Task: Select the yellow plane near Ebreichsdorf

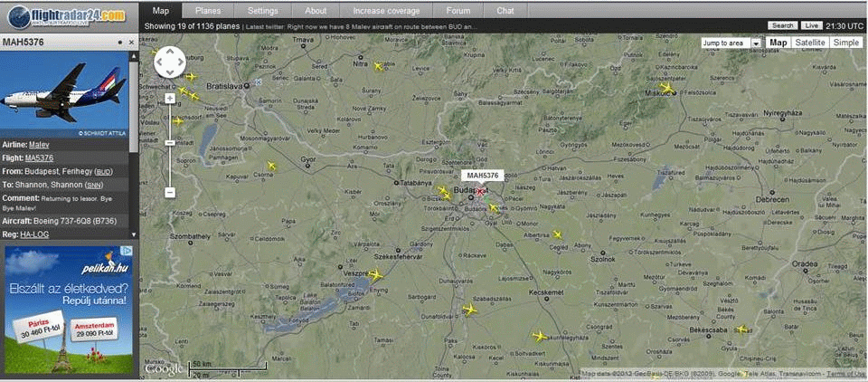Action: [178, 121]
